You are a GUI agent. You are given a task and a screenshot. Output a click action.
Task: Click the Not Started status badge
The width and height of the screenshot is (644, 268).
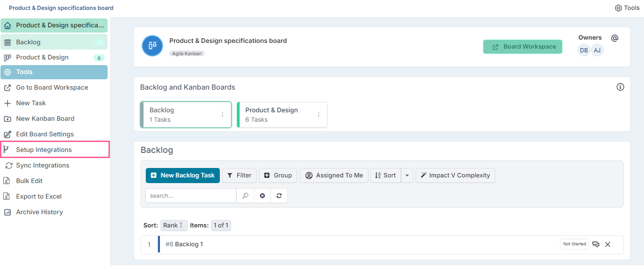click(x=575, y=244)
